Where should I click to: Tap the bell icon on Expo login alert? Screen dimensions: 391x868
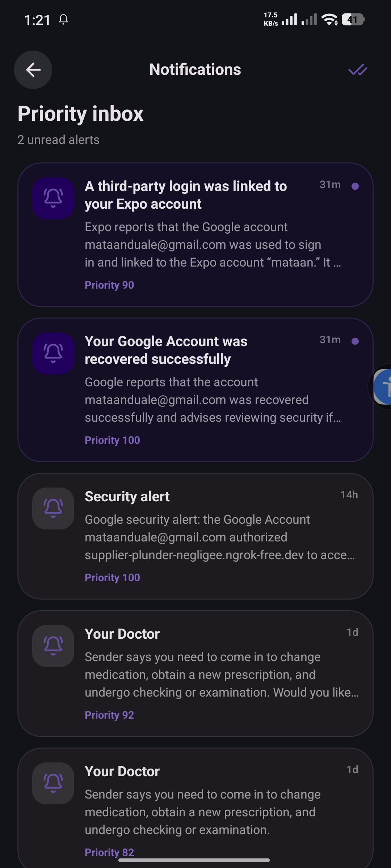point(53,198)
